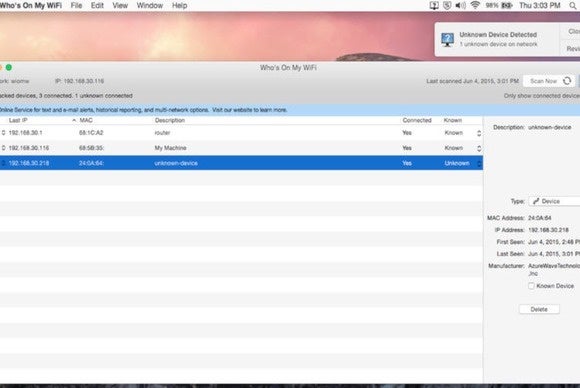Image resolution: width=580 pixels, height=388 pixels.
Task: Click the Known column header
Action: [x=453, y=121]
